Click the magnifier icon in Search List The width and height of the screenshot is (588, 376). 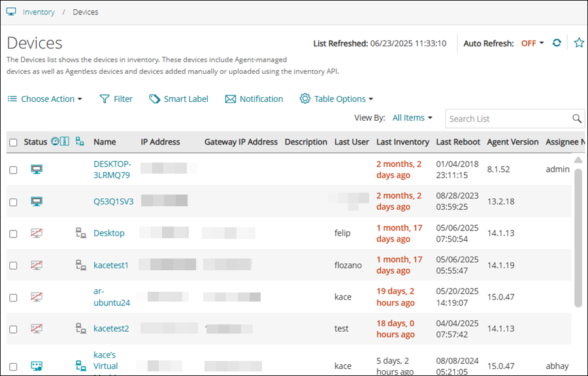coord(576,118)
